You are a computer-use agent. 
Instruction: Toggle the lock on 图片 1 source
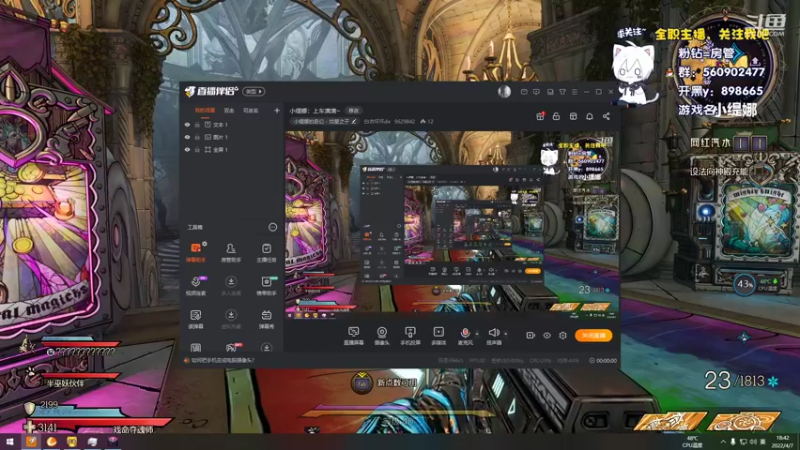[x=197, y=137]
